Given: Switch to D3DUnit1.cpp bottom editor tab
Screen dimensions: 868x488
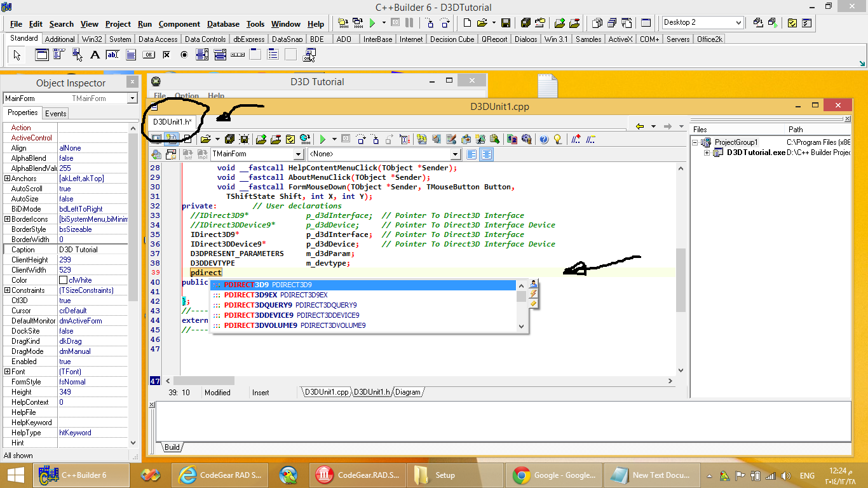Looking at the screenshot, I should (326, 392).
